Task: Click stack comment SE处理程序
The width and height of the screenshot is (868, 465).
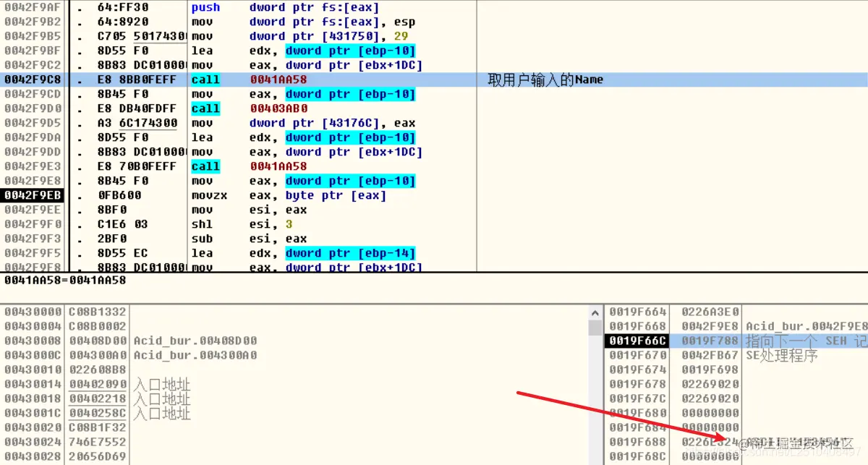Action: coord(781,355)
